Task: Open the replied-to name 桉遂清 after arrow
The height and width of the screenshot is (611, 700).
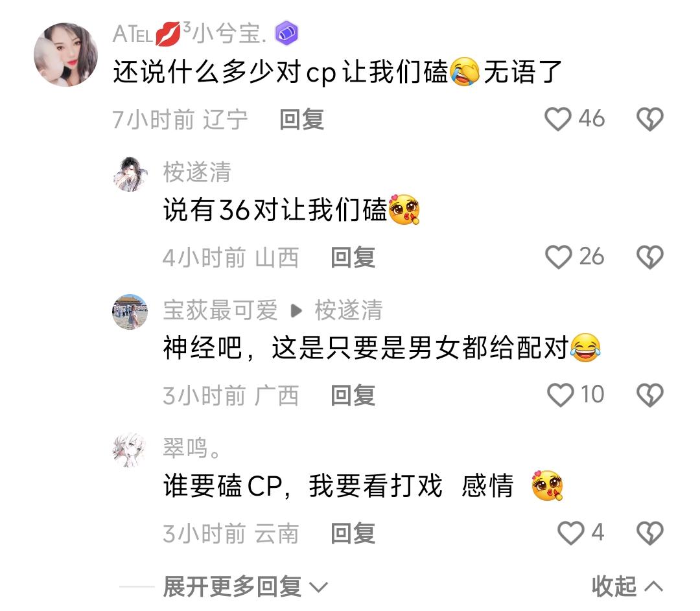Action: [349, 310]
